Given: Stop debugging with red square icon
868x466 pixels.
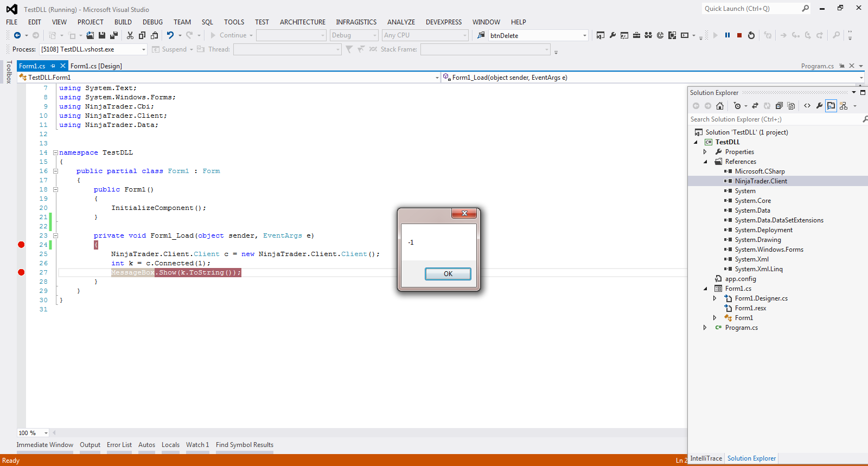Looking at the screenshot, I should coord(739,35).
